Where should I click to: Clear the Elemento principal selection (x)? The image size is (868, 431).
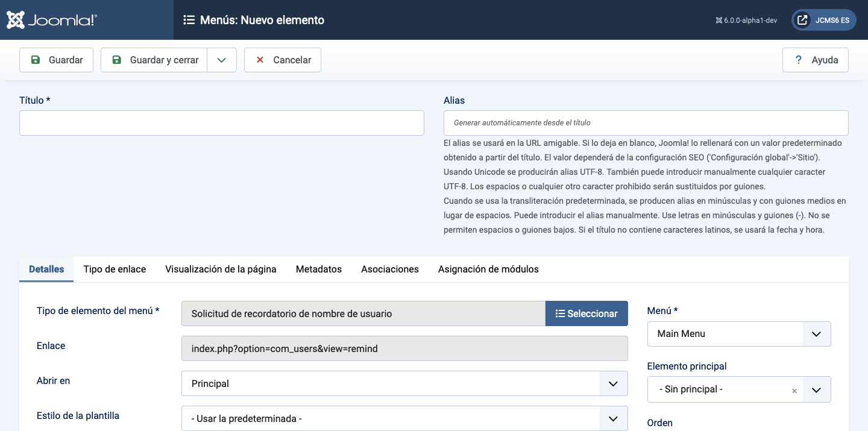point(794,391)
